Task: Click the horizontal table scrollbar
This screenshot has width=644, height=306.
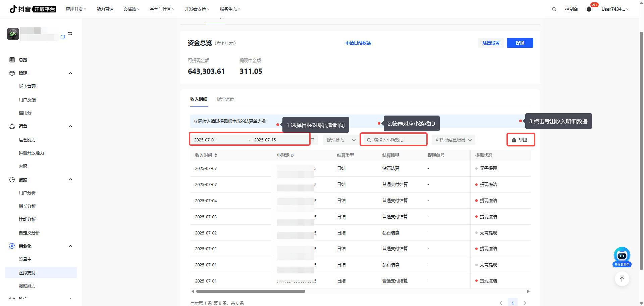Action: pyautogui.click(x=251, y=292)
